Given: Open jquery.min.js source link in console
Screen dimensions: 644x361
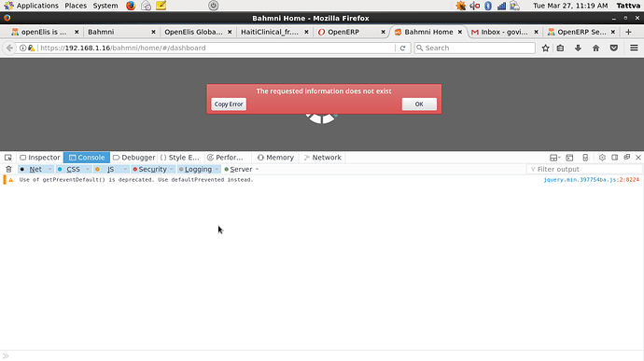Looking at the screenshot, I should tap(592, 180).
